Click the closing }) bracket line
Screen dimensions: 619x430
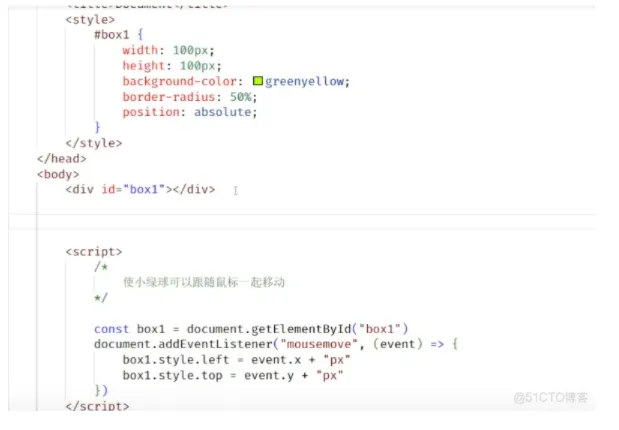(101, 391)
